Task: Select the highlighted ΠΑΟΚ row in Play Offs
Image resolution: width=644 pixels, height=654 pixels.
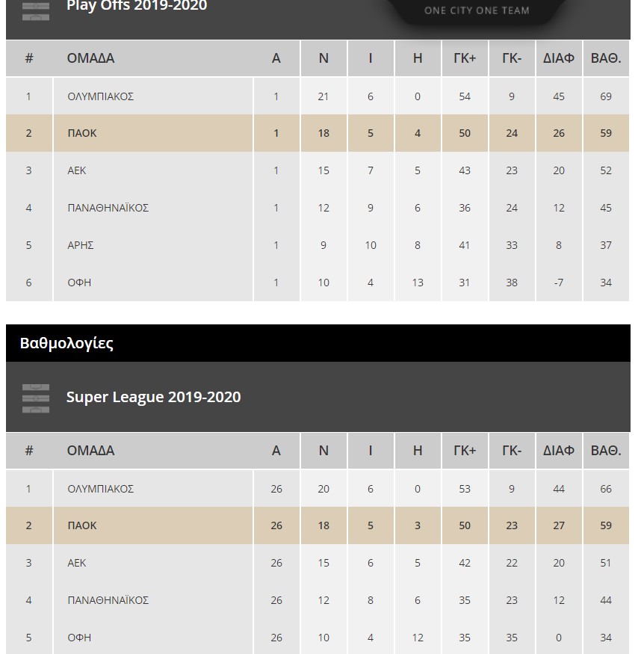Action: click(x=82, y=133)
